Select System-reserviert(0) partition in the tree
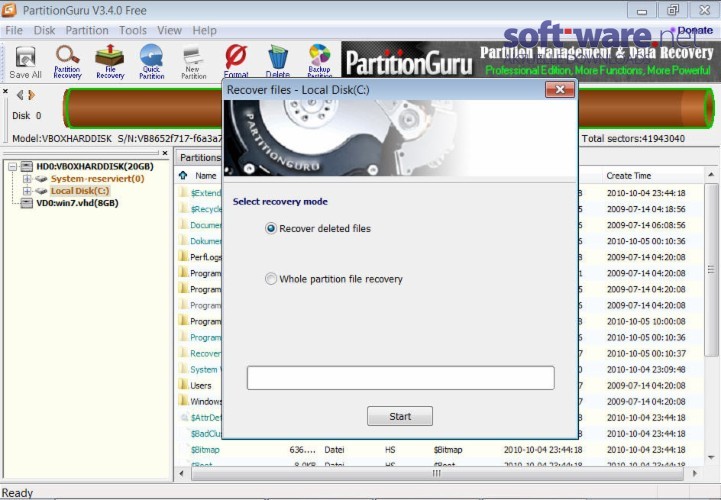The image size is (721, 500). 97,178
